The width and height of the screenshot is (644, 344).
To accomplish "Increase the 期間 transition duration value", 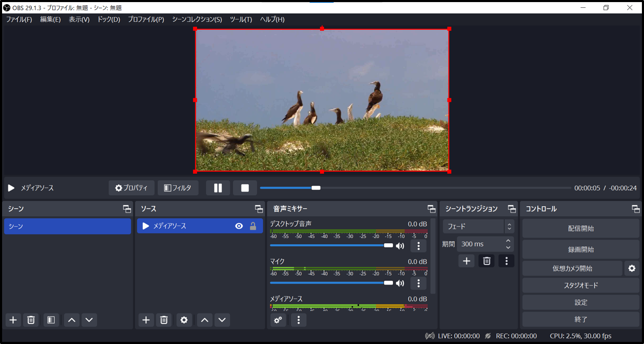I will click(x=508, y=241).
